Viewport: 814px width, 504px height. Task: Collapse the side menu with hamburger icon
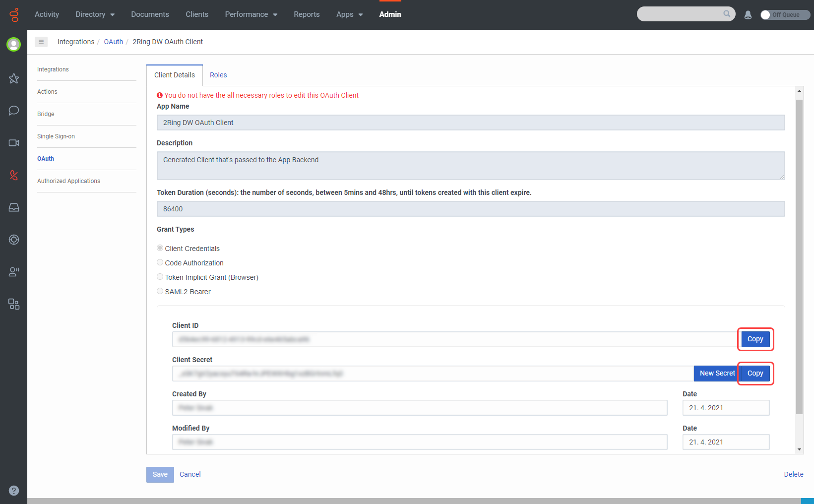tap(41, 42)
